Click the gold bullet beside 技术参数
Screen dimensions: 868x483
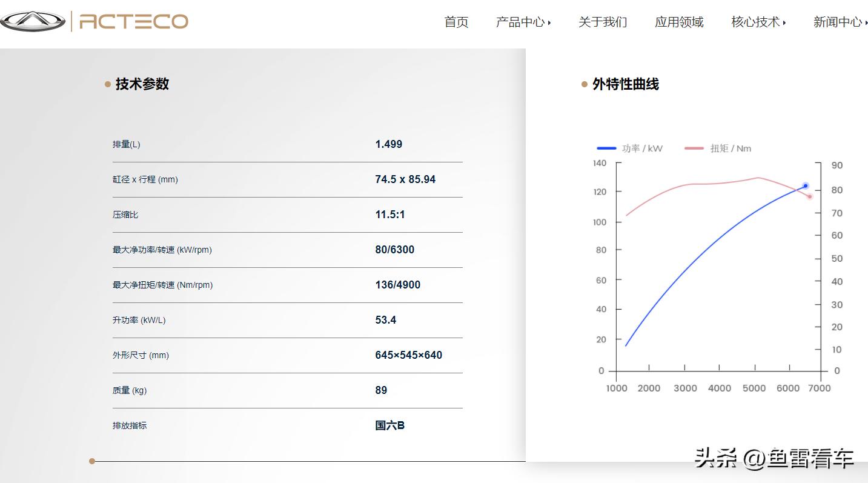click(107, 84)
